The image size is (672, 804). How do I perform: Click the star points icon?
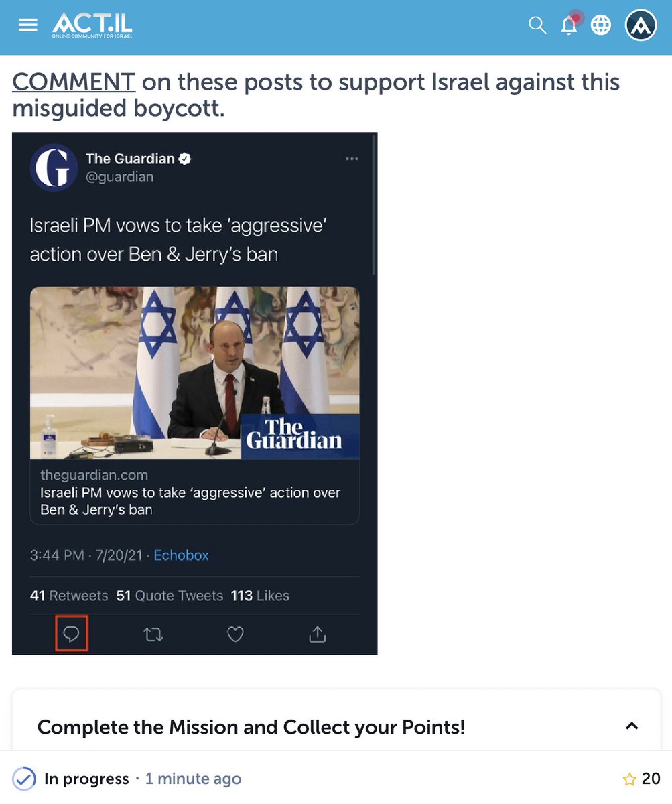pos(629,779)
